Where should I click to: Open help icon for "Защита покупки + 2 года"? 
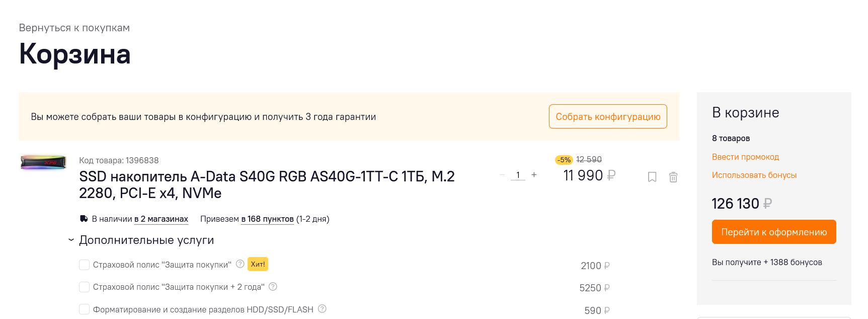coord(273,286)
